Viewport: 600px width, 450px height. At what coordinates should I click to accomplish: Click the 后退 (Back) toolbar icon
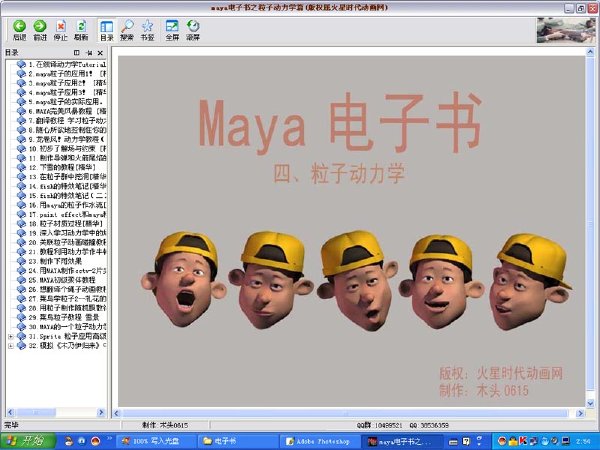tap(20, 30)
